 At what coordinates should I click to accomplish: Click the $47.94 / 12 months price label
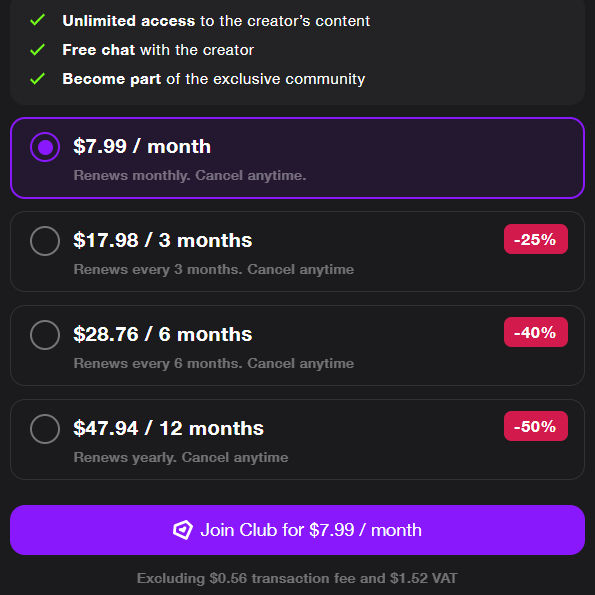tap(168, 428)
